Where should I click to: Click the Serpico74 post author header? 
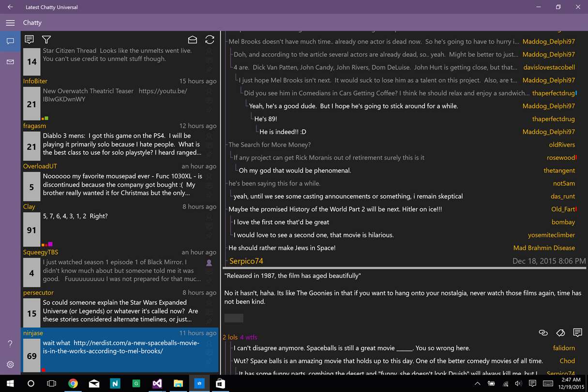pos(246,261)
